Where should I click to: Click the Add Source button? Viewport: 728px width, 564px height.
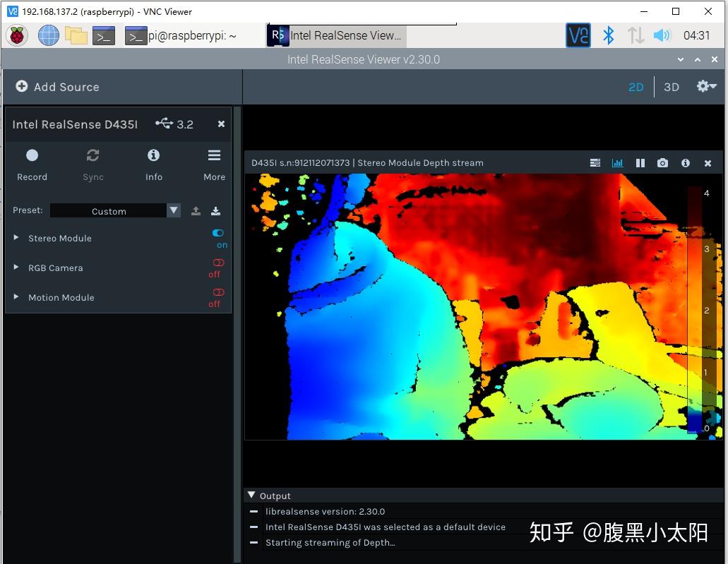click(x=56, y=86)
